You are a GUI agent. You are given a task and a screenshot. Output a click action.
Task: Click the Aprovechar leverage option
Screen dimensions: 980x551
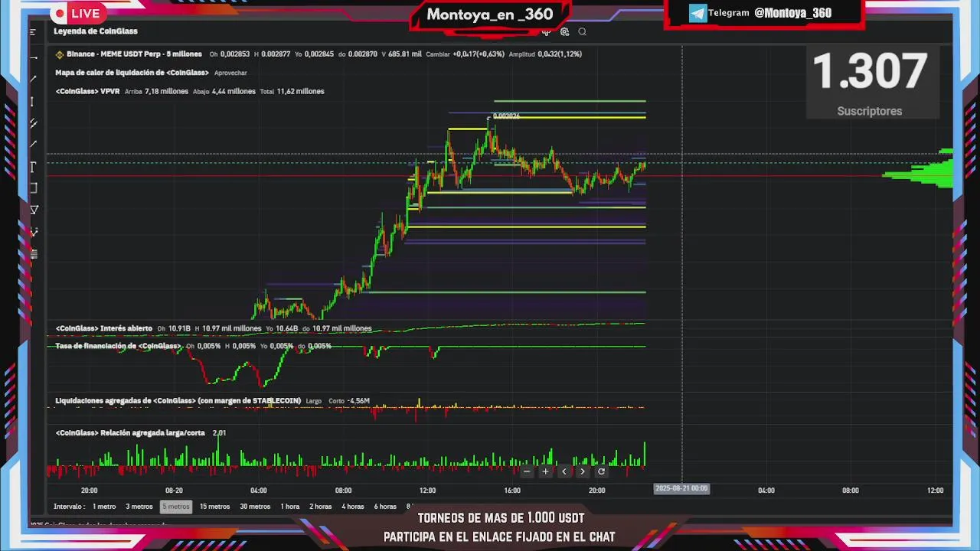(230, 73)
